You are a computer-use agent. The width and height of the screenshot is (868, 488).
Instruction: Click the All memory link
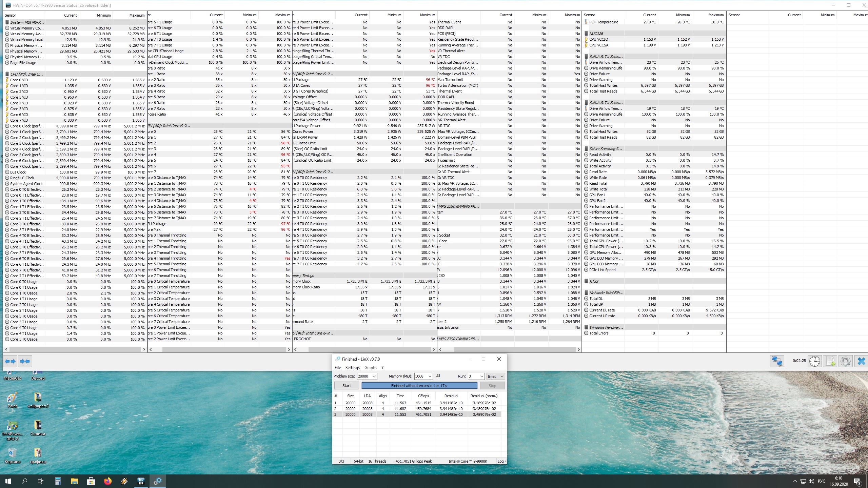pyautogui.click(x=438, y=376)
